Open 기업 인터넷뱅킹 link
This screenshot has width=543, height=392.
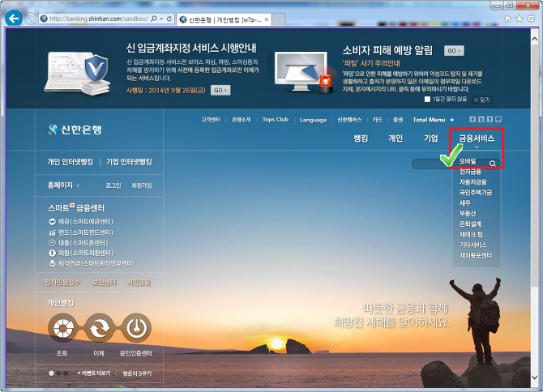tap(129, 162)
